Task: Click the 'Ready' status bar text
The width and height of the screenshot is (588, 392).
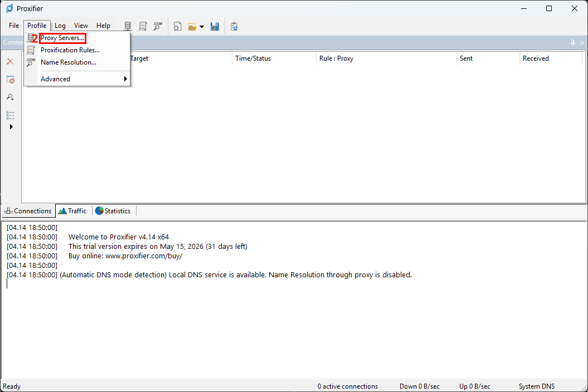Action: click(x=12, y=386)
